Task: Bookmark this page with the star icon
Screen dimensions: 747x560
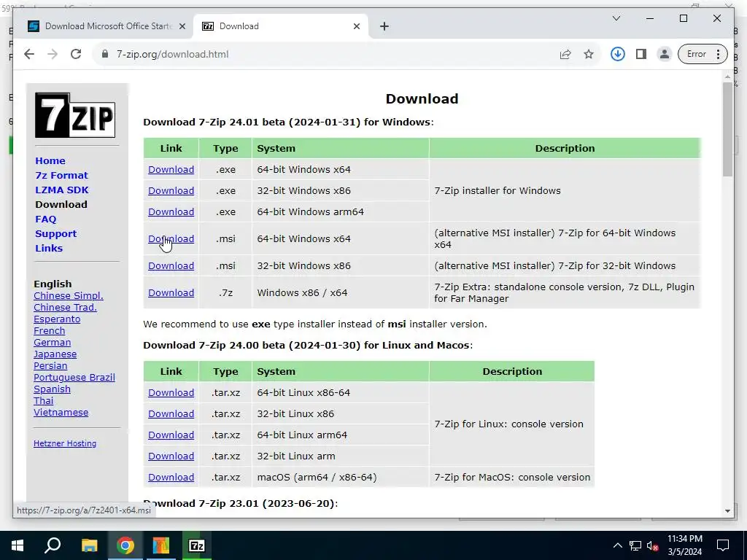Action: click(x=589, y=54)
